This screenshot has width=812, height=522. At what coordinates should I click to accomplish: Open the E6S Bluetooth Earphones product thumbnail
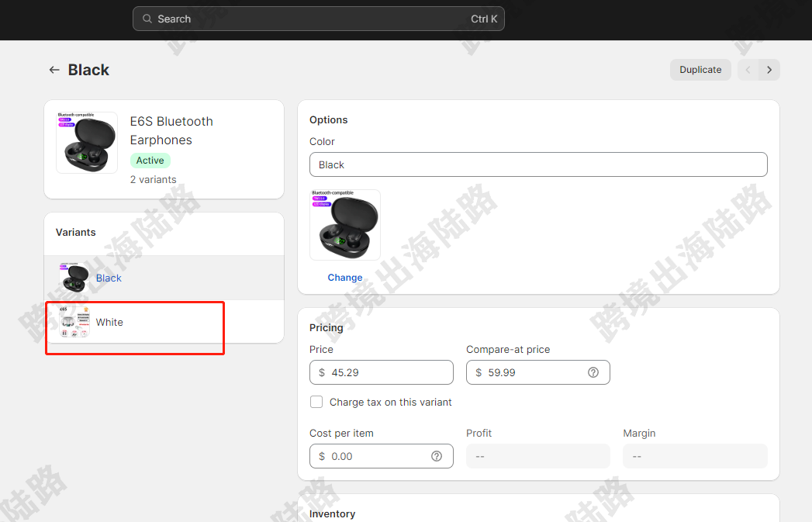pyautogui.click(x=87, y=143)
